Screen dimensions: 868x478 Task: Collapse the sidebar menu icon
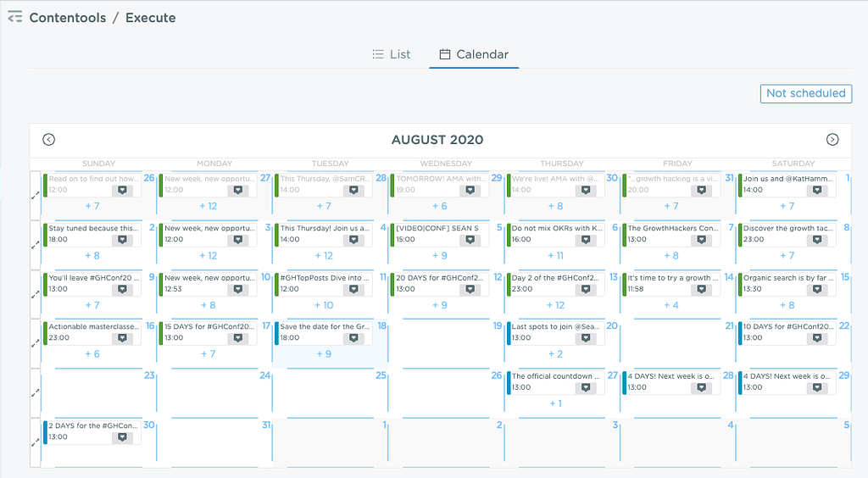point(15,17)
